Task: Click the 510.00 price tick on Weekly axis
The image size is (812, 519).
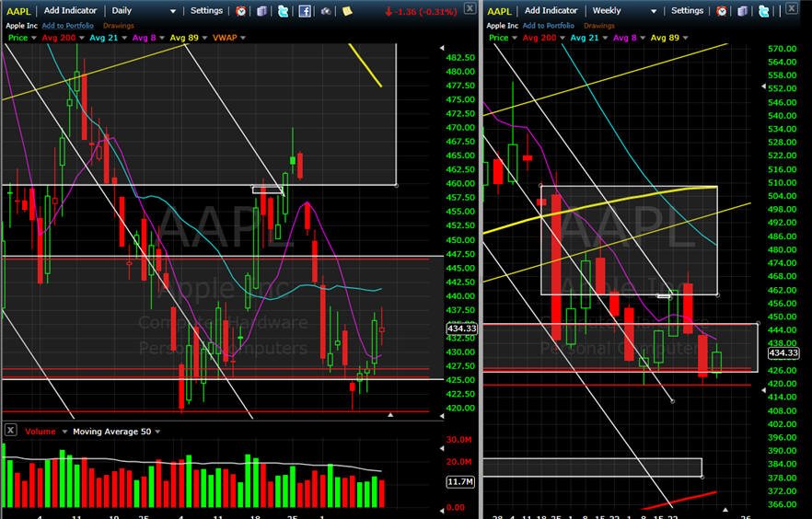Action: [x=782, y=182]
